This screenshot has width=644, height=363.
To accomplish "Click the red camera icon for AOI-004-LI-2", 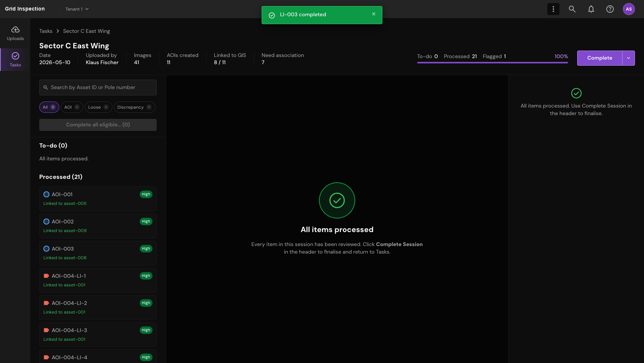I will pyautogui.click(x=46, y=303).
